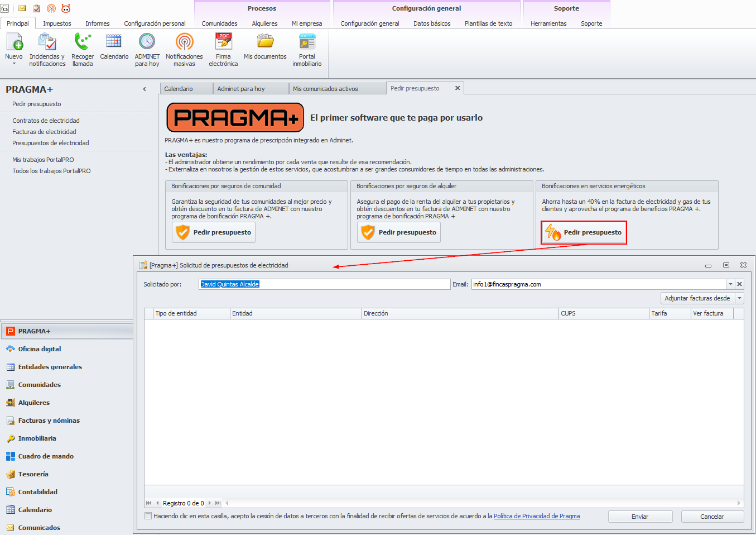Open Mis trabajos PortalPRO

click(43, 160)
